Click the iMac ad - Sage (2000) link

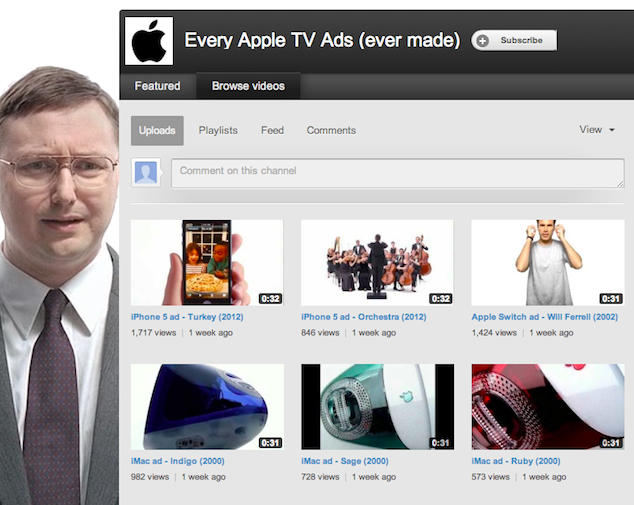pos(344,461)
